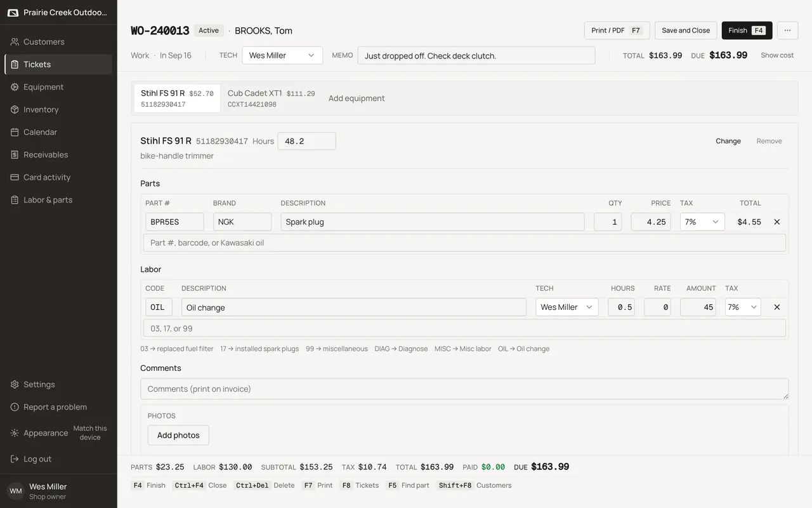This screenshot has height=508, width=812.
Task: Click the Equipment gear icon in sidebar
Action: tap(15, 87)
